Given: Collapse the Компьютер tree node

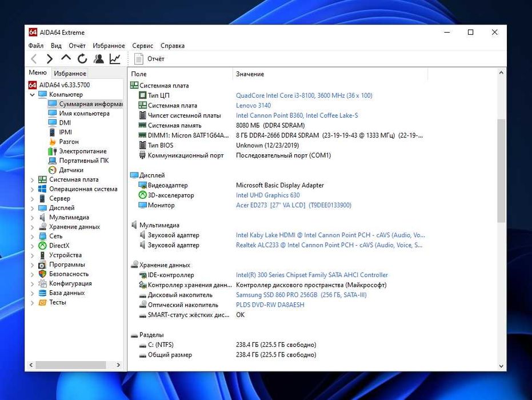Looking at the screenshot, I should 32,95.
